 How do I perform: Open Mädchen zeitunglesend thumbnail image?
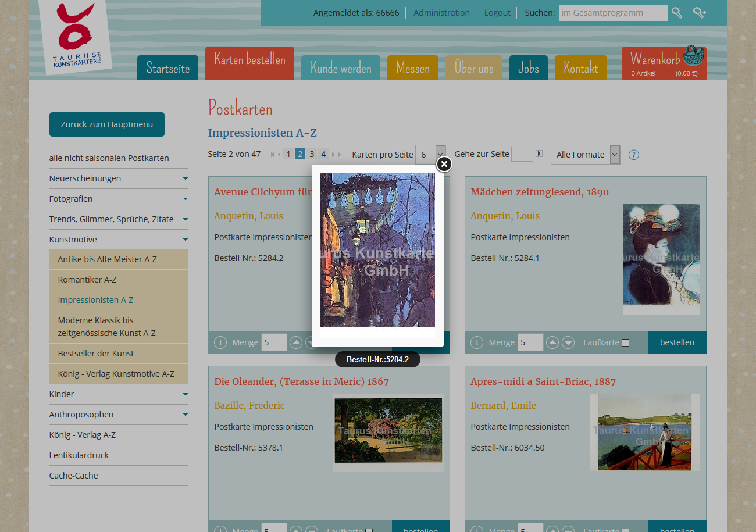[x=662, y=259]
